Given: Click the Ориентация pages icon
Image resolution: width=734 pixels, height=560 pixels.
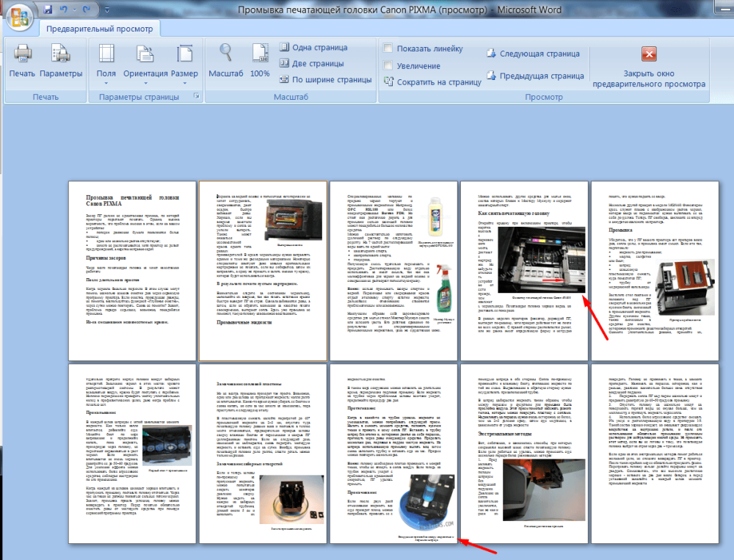Looking at the screenshot, I should [145, 54].
